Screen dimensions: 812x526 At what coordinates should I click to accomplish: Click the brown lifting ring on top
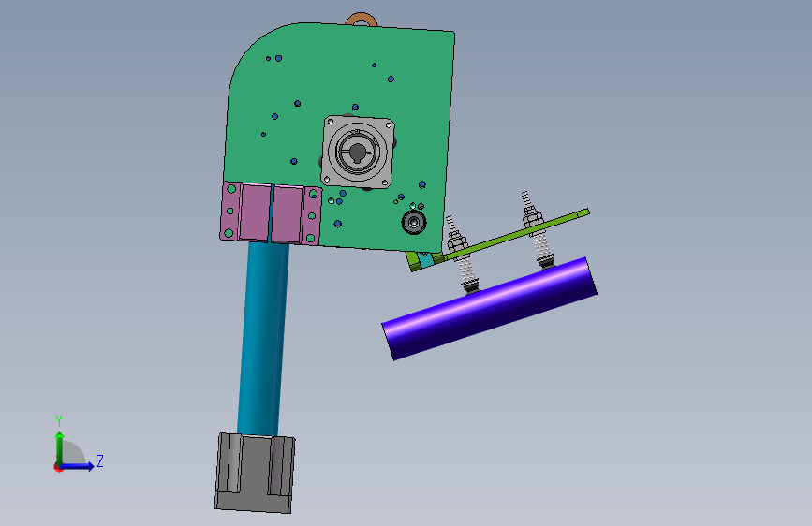(x=362, y=19)
